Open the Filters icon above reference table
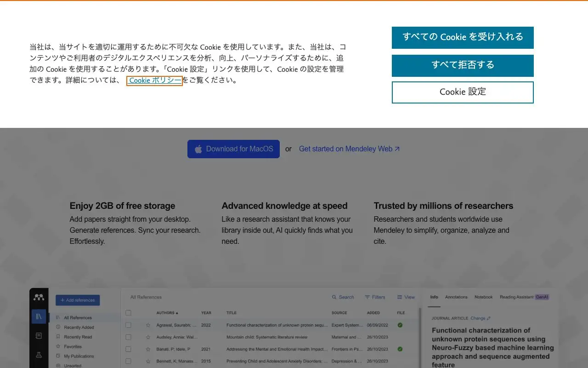Viewport: 588px width, 368px height. [367, 297]
